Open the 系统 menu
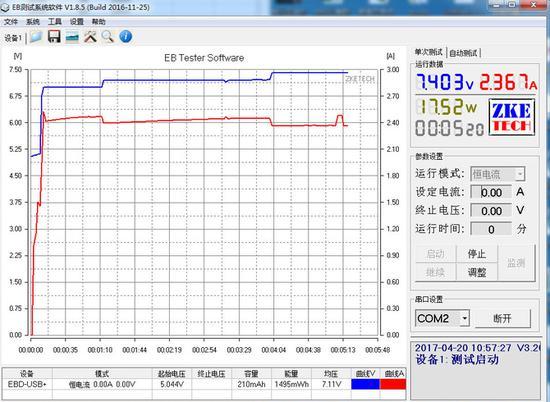 (33, 22)
